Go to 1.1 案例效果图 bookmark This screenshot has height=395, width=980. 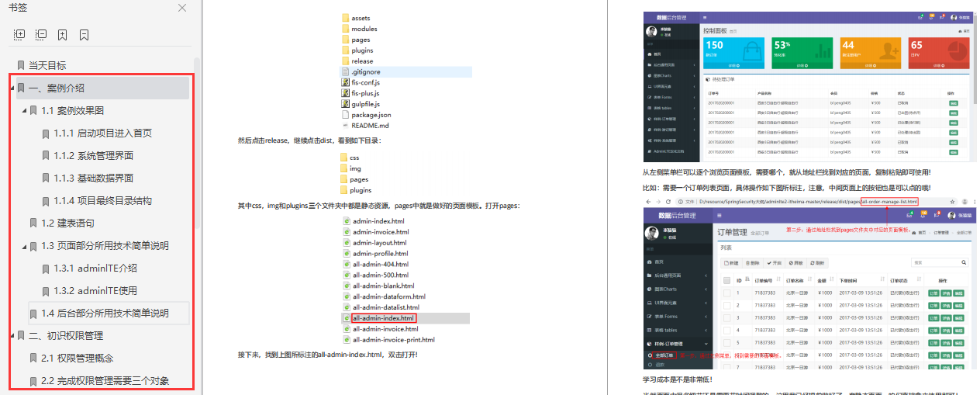coord(72,110)
